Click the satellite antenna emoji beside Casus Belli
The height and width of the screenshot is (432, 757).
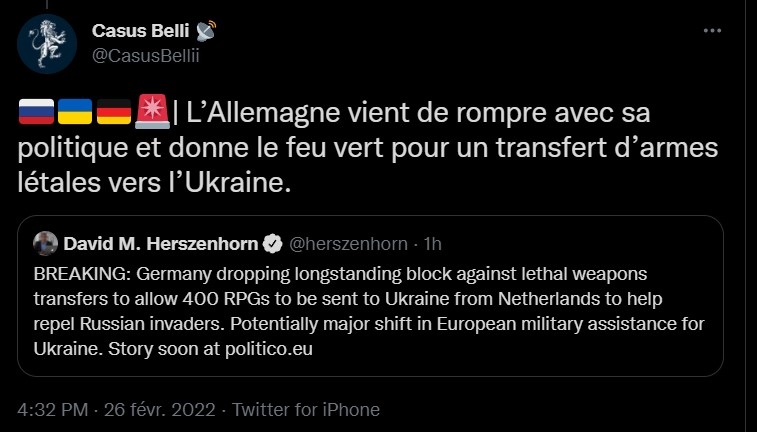pos(205,31)
